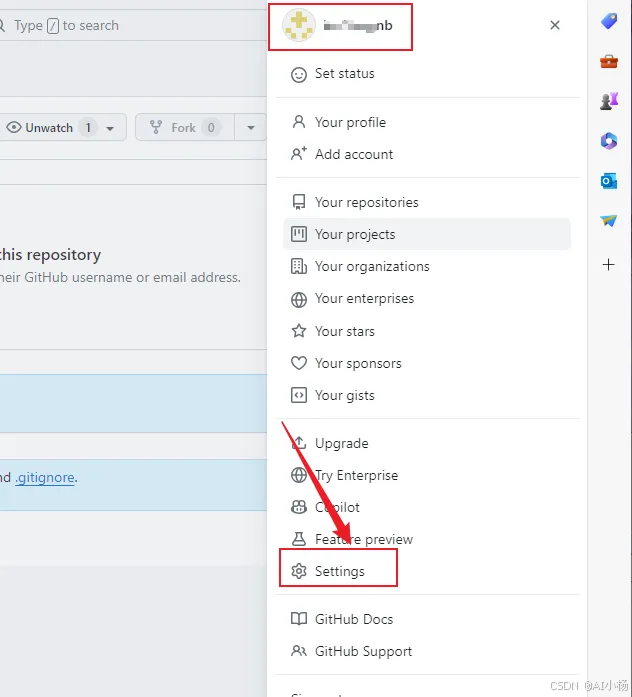Close the user menu panel
This screenshot has width=632, height=697.
[x=555, y=25]
